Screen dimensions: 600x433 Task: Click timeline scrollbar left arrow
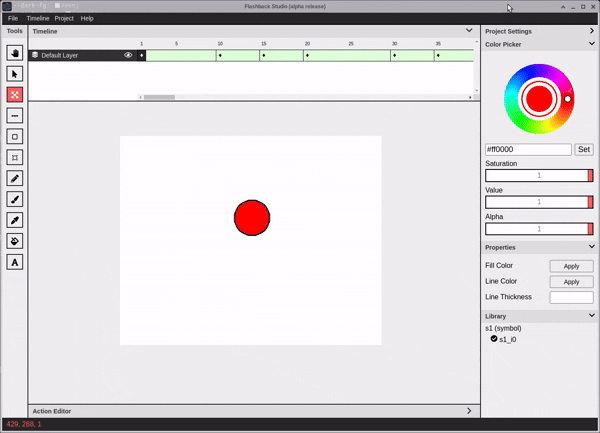140,97
